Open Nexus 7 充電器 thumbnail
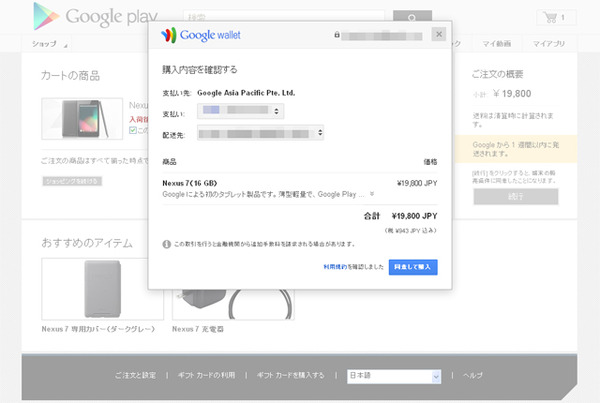600x403 pixels. tap(233, 305)
